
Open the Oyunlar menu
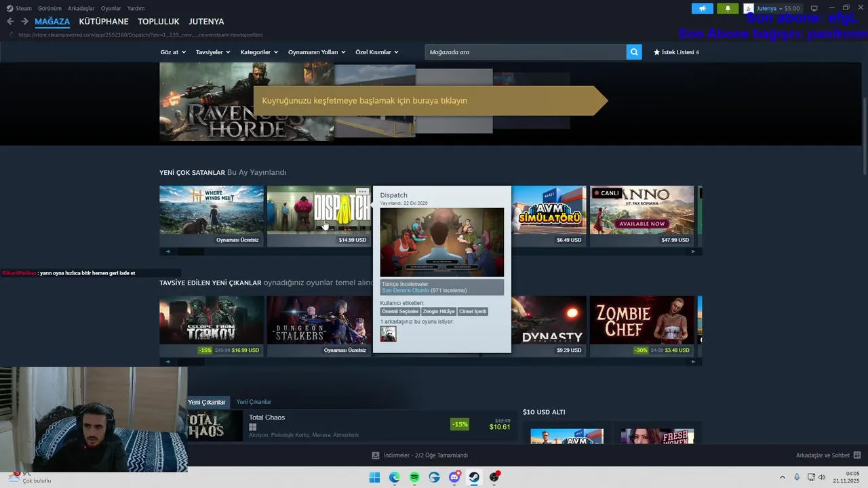[111, 8]
